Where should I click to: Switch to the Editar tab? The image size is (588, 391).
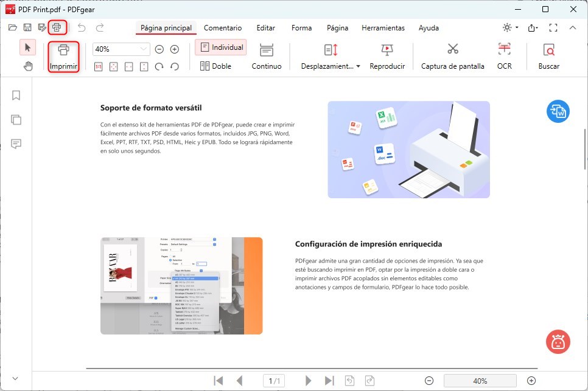point(266,28)
